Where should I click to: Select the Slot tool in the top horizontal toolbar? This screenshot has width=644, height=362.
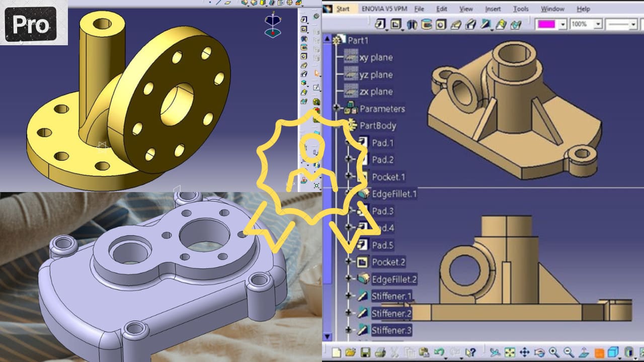(471, 24)
